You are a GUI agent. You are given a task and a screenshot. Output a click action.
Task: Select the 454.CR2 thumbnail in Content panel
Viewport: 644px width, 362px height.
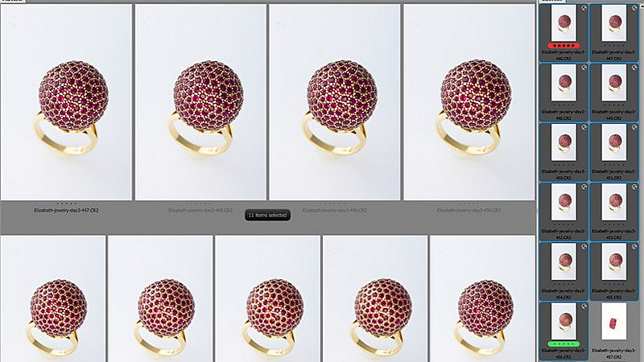(563, 262)
